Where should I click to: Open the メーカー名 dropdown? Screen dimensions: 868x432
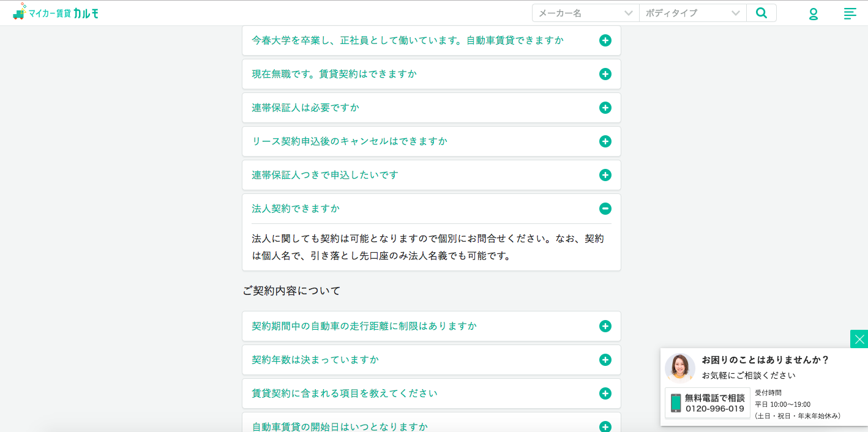585,13
